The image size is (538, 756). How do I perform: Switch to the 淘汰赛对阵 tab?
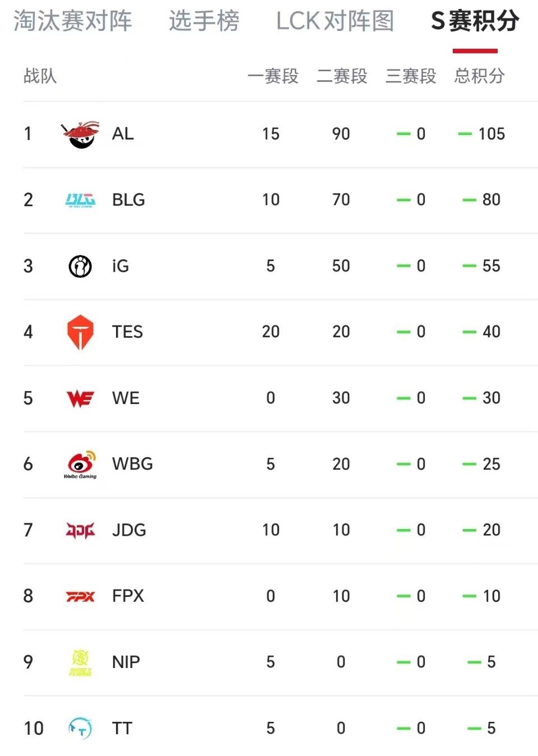pyautogui.click(x=73, y=21)
